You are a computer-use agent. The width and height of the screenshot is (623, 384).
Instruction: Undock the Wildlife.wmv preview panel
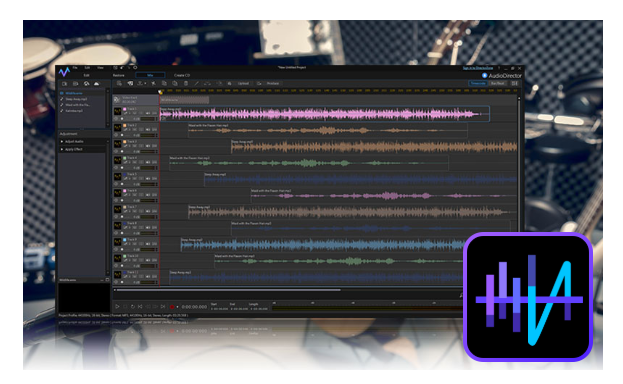(107, 280)
